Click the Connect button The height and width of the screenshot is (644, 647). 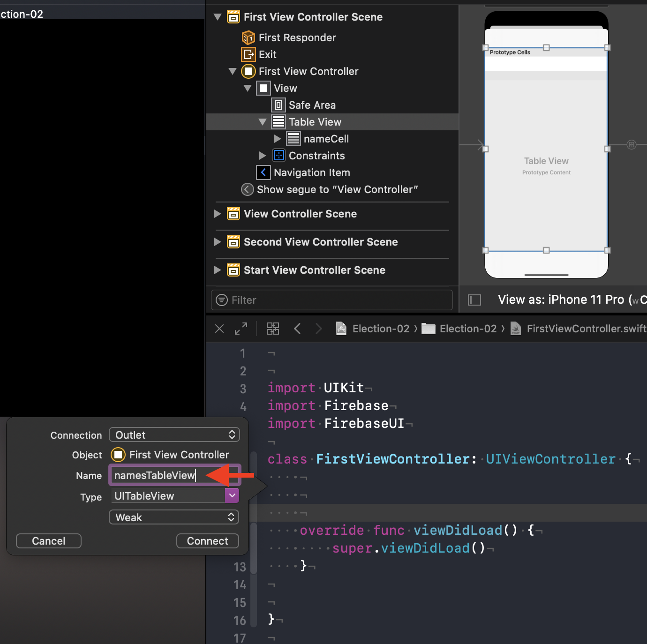[x=208, y=541]
